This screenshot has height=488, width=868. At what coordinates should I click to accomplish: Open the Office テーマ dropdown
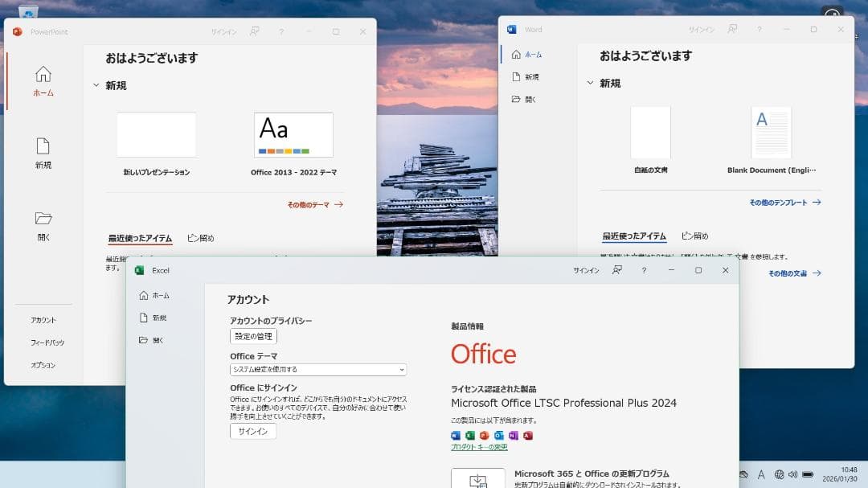317,369
